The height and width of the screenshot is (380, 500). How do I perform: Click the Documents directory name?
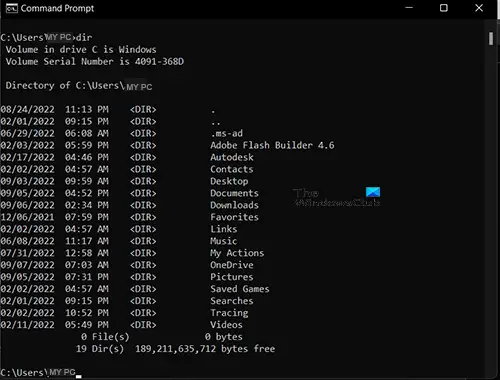[234, 193]
